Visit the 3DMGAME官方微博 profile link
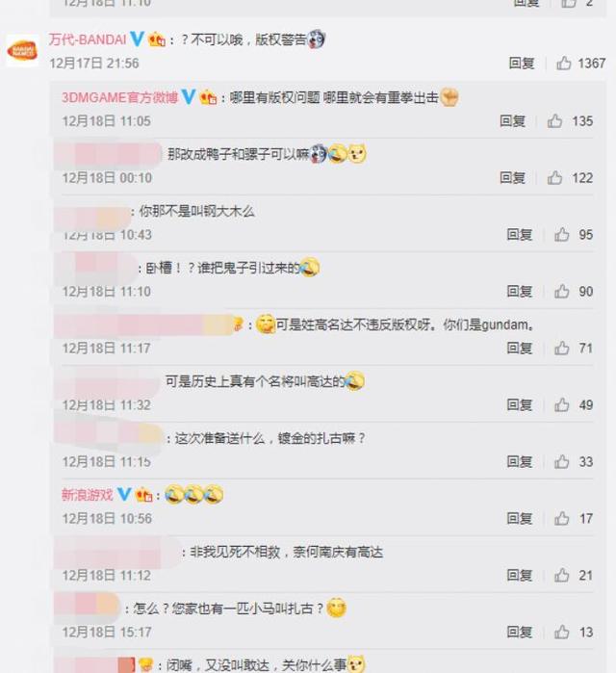Screen dimensions: 616x673 [x=119, y=97]
